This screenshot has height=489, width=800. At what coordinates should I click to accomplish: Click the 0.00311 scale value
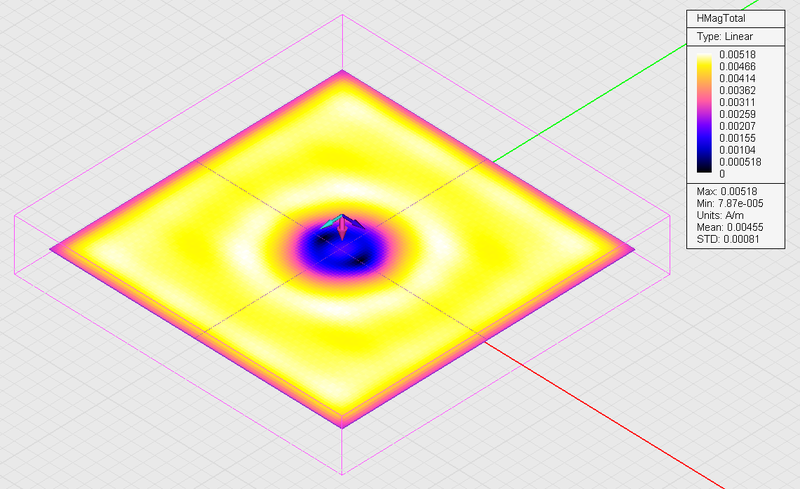737,103
